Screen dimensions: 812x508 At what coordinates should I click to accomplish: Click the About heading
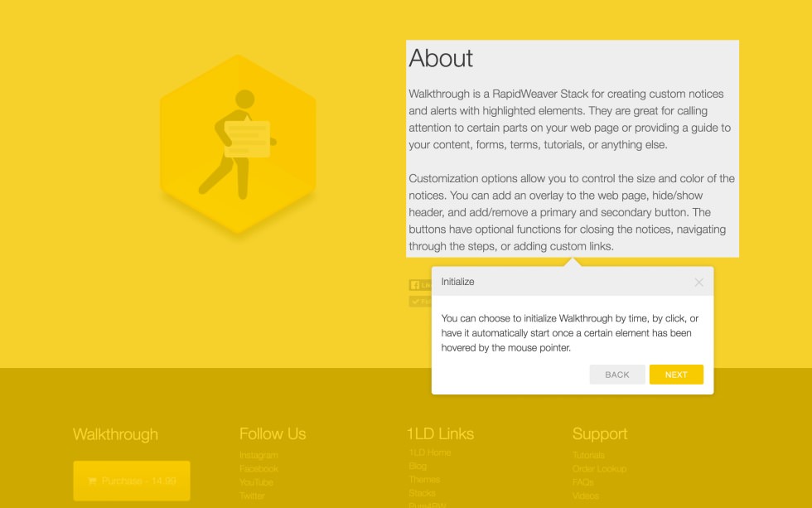[x=441, y=58]
